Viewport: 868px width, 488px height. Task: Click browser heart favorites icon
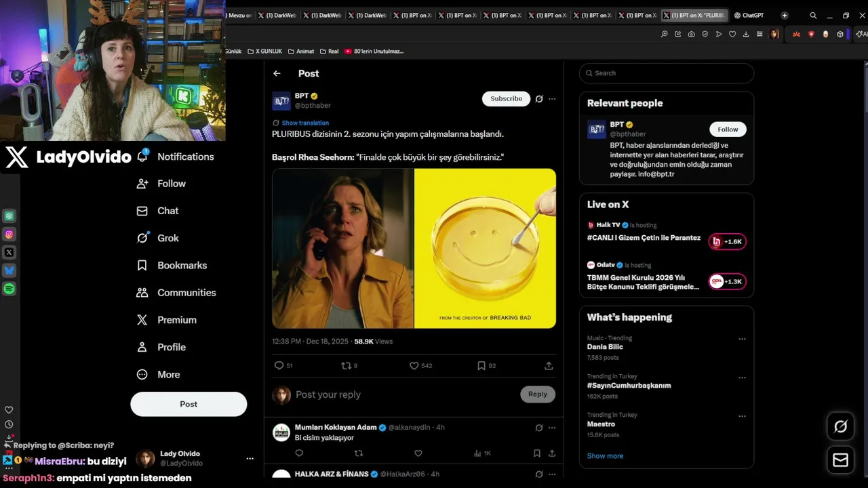point(732,34)
